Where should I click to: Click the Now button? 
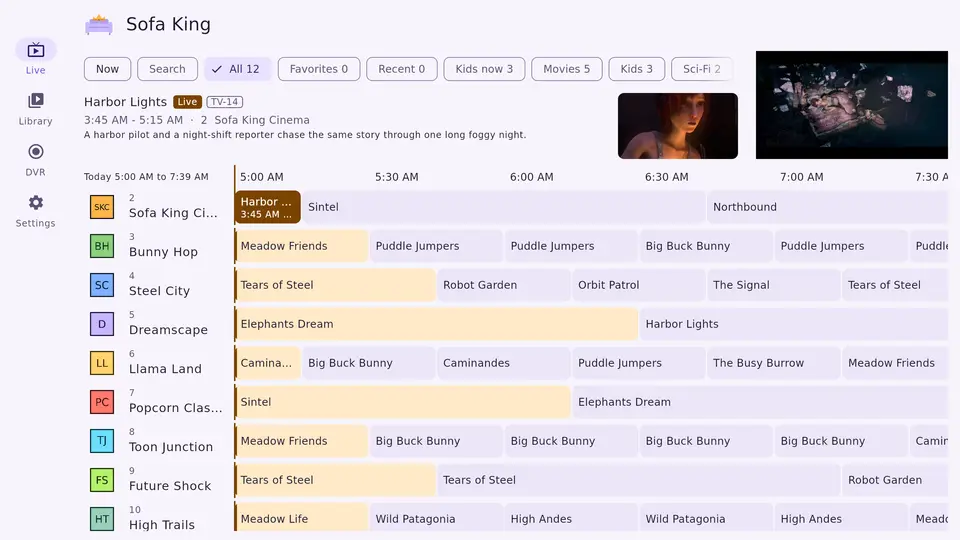(x=107, y=69)
